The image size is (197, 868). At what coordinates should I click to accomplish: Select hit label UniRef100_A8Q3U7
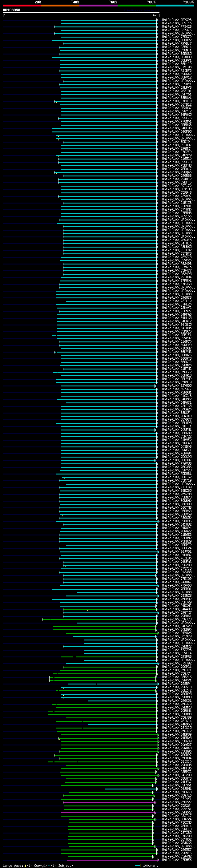[x=177, y=460]
